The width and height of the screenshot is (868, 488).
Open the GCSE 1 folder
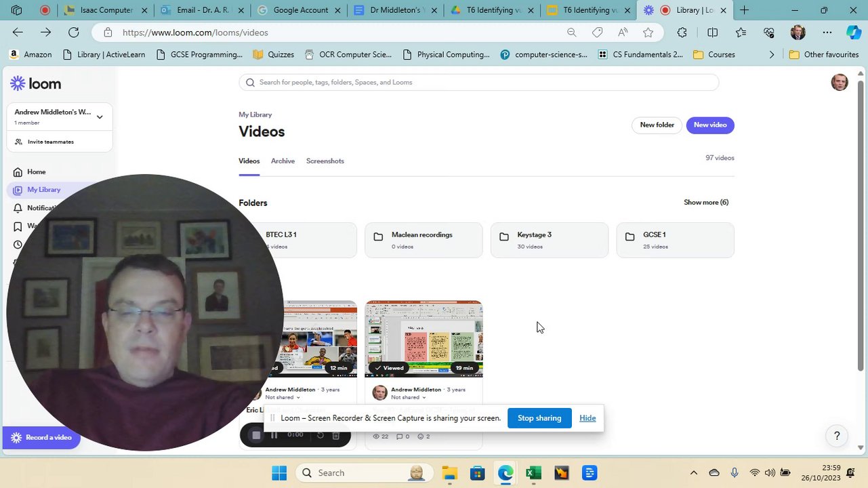point(676,240)
